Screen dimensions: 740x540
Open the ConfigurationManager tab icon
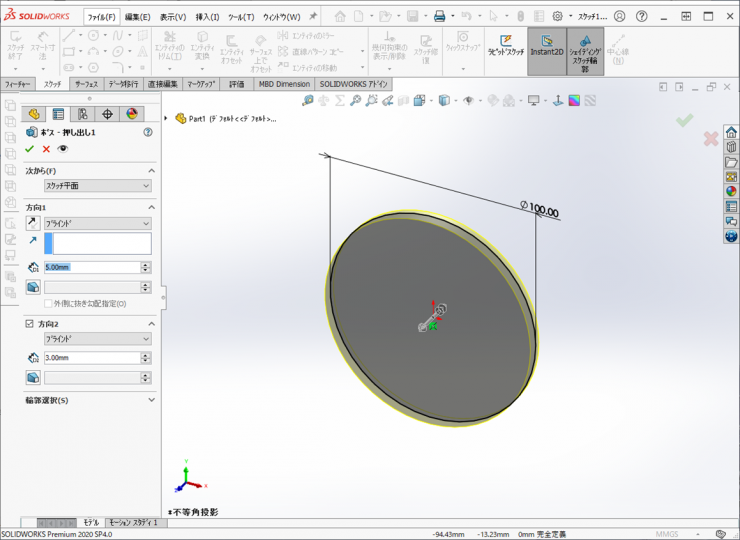(82, 114)
